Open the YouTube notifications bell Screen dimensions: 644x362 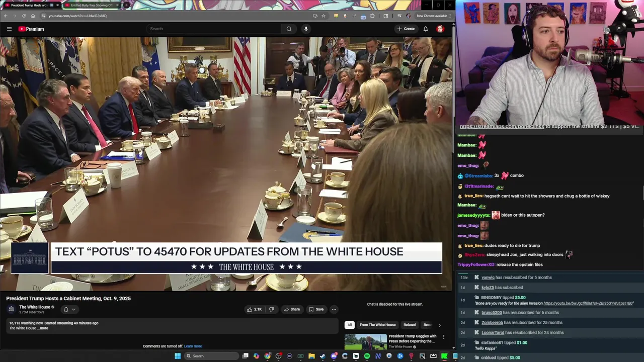(x=426, y=29)
